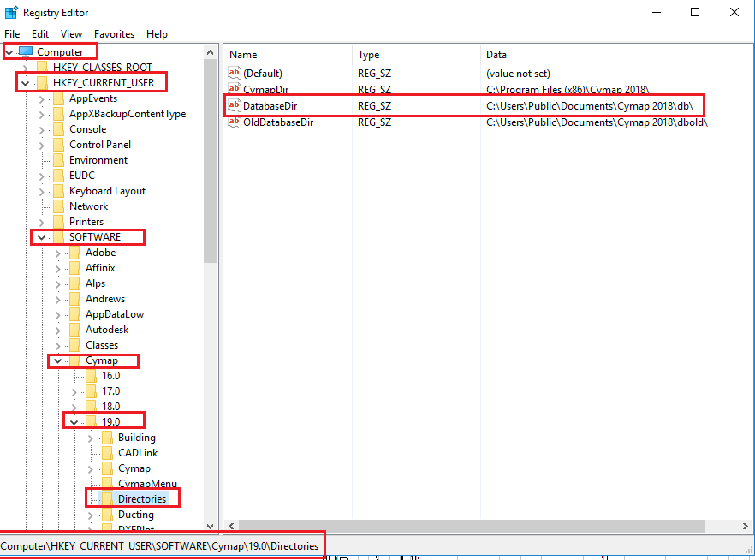Select the CymapMenu key
The width and height of the screenshot is (755, 560).
(147, 484)
